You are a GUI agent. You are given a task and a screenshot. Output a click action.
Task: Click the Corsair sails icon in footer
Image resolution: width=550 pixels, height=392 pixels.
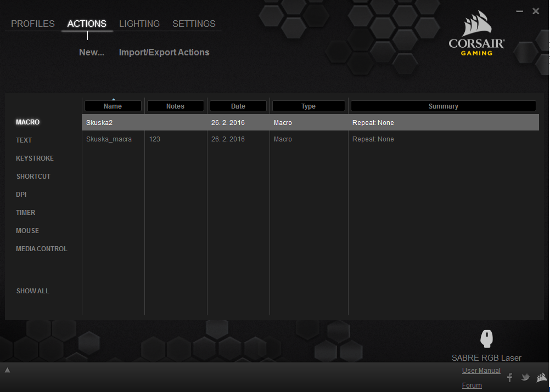pyautogui.click(x=541, y=377)
